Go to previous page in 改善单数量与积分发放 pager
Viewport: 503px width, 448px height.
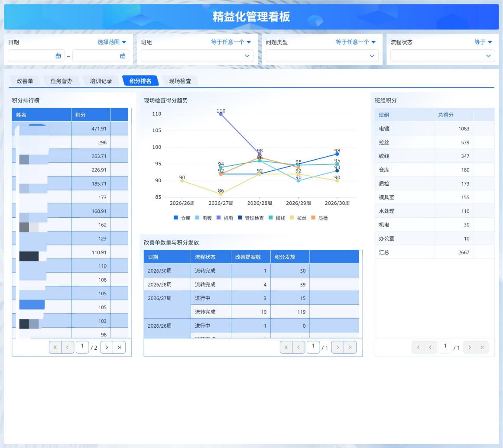click(299, 347)
